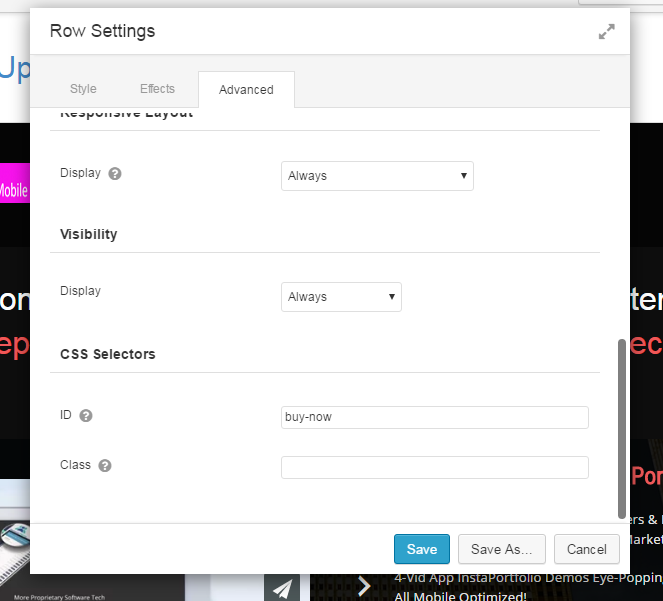The image size is (663, 601).
Task: Click the magenta Mobile button behind dialog
Action: [14, 190]
